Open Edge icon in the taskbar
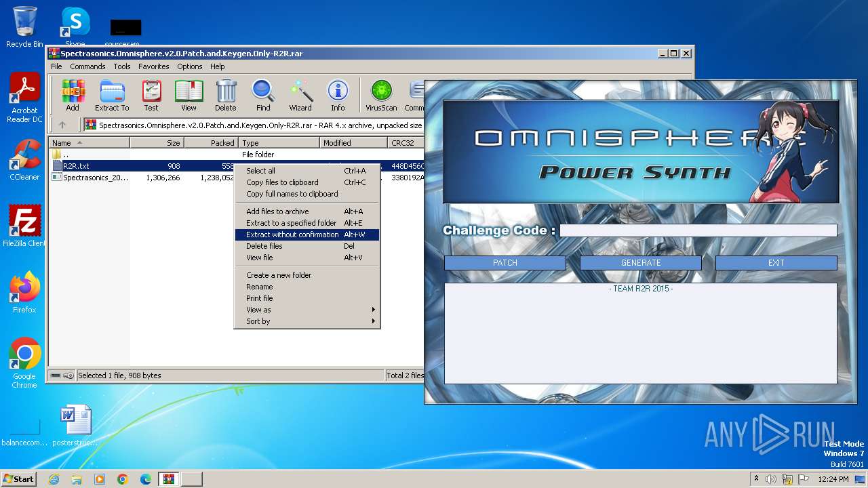This screenshot has height=488, width=868. click(146, 479)
